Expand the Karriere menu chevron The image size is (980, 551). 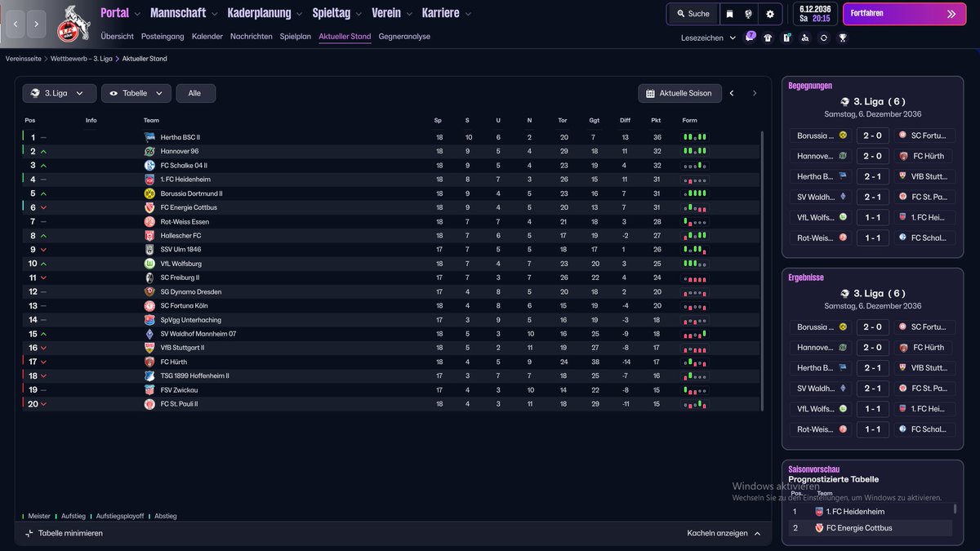466,14
